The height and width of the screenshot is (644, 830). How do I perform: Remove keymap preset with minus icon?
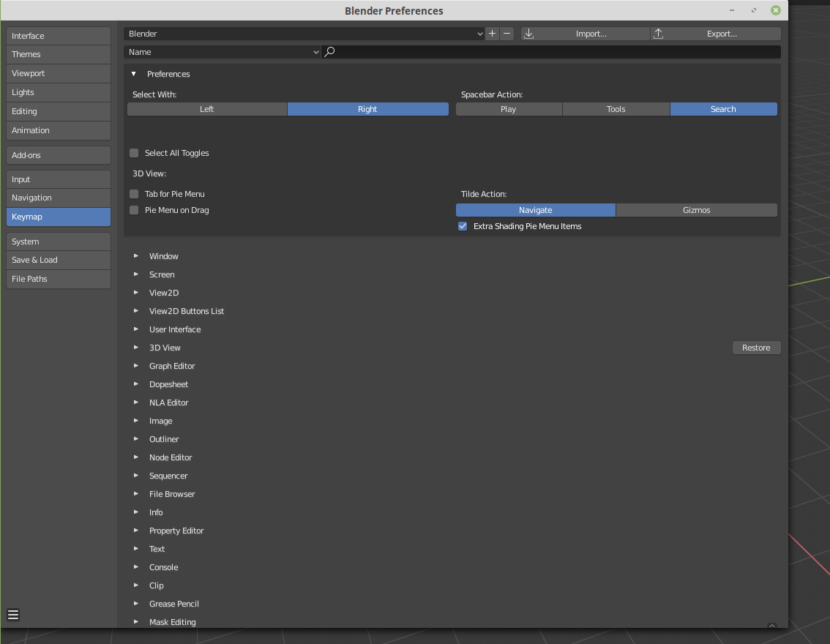pos(506,34)
